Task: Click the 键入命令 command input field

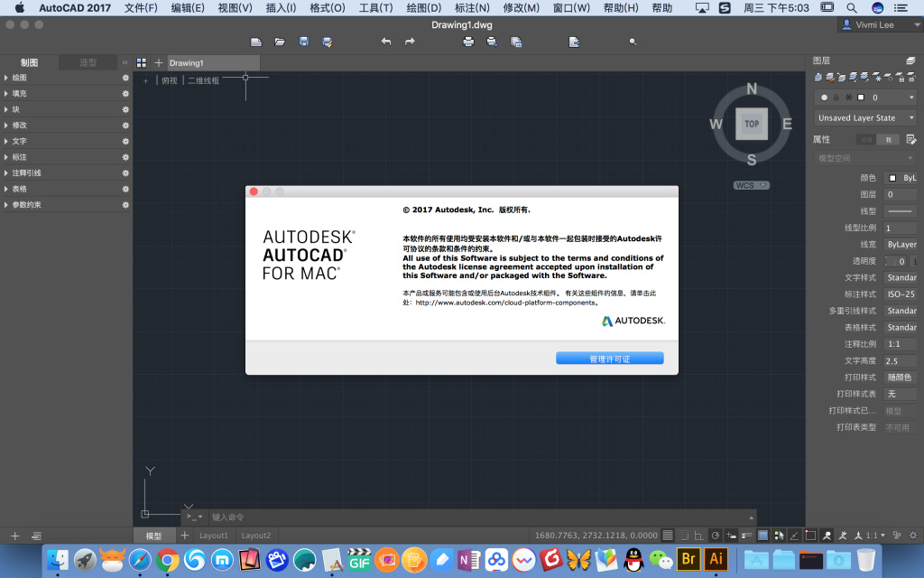Action: pyautogui.click(x=477, y=517)
